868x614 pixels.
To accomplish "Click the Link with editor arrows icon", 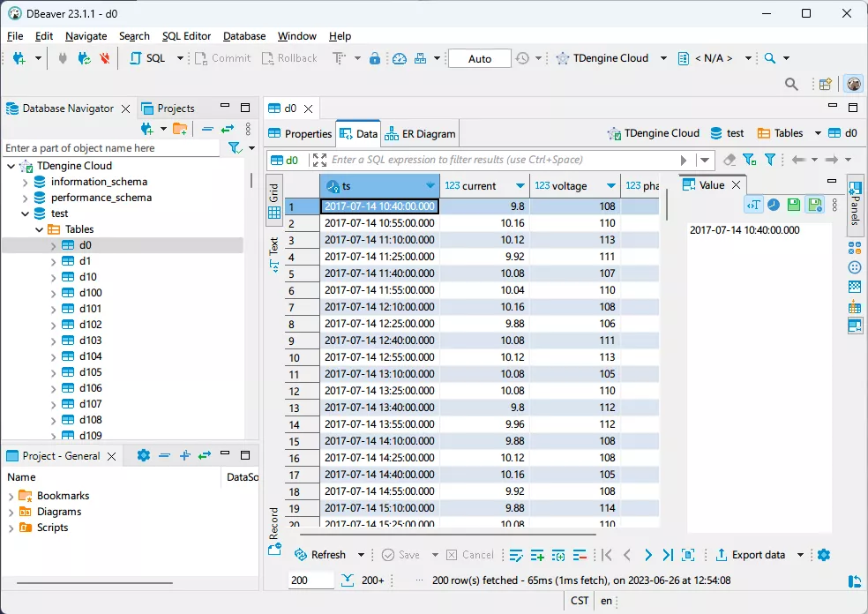I will pos(227,130).
